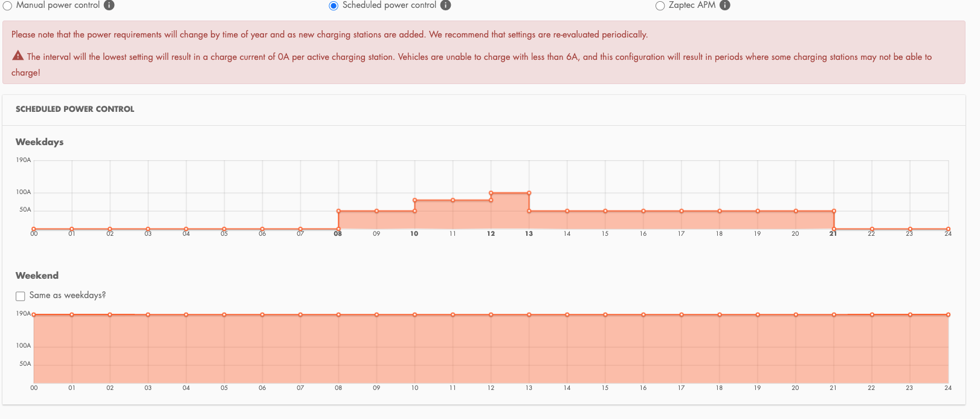Select the Manual power control radio button
This screenshot has height=419, width=980.
(x=7, y=5)
